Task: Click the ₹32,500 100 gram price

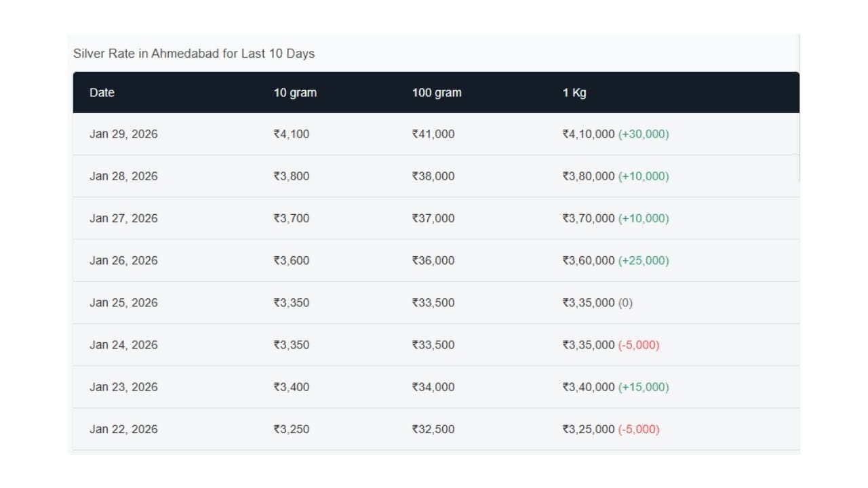Action: point(433,429)
